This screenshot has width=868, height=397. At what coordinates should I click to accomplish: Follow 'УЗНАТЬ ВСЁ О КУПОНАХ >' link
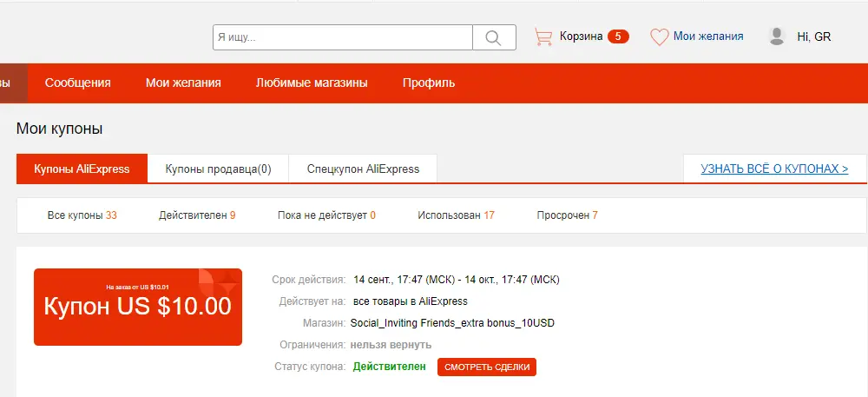pyautogui.click(x=774, y=169)
